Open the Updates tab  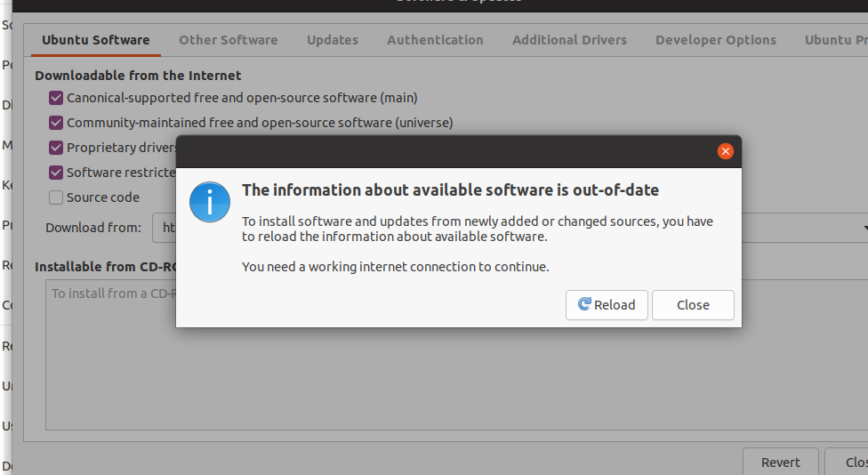(x=333, y=40)
